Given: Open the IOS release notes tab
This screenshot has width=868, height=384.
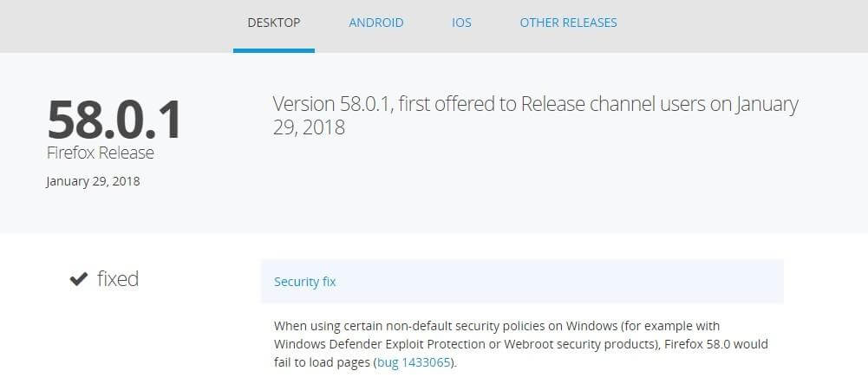Looking at the screenshot, I should [x=461, y=23].
